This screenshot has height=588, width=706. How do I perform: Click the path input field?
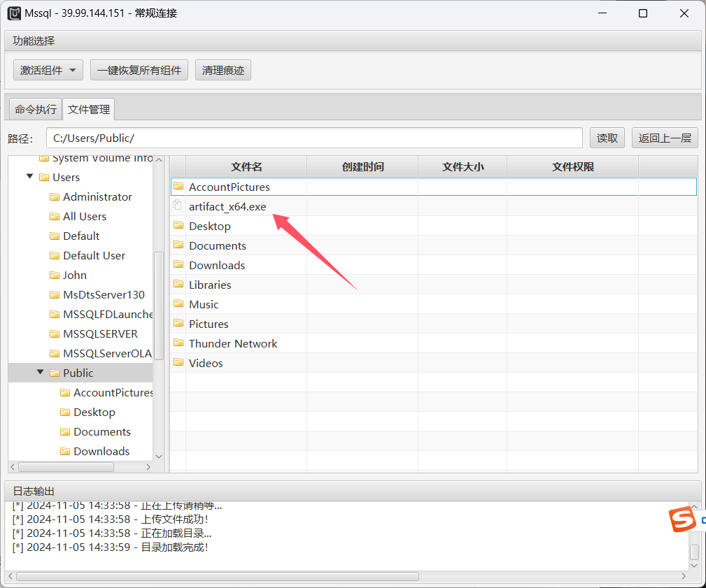(314, 138)
